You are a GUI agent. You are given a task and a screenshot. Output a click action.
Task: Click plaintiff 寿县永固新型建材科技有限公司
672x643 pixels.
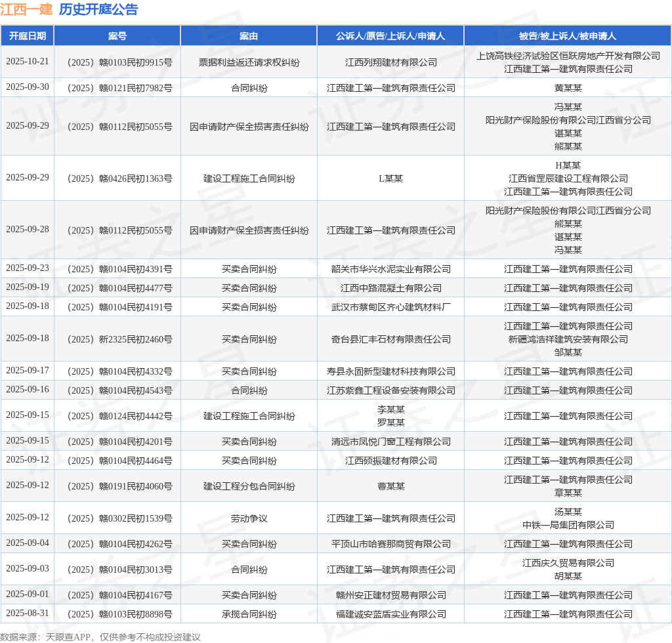(391, 371)
